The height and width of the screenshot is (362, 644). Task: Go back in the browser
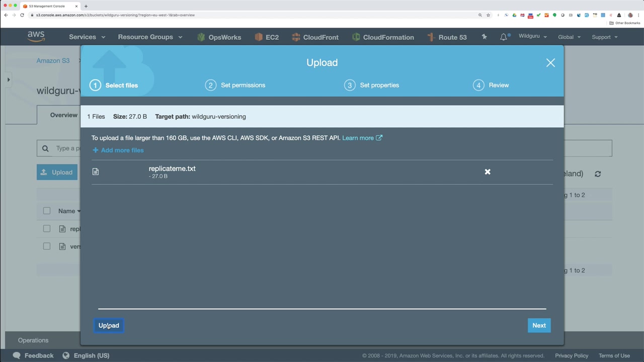[x=6, y=15]
